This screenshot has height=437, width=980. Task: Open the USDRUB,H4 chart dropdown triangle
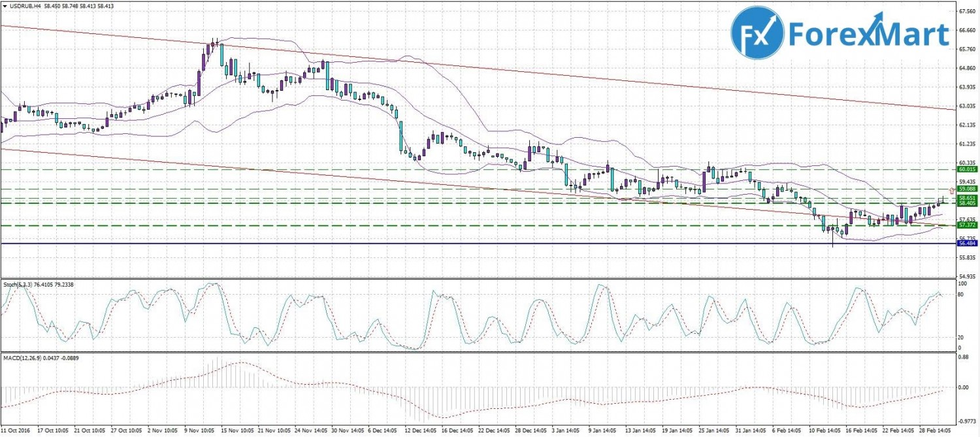click(5, 5)
